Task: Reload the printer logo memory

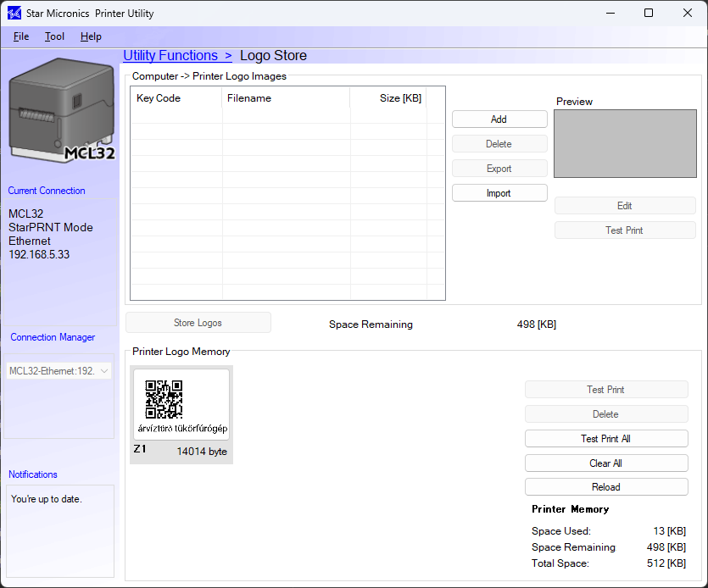Action: [x=606, y=487]
